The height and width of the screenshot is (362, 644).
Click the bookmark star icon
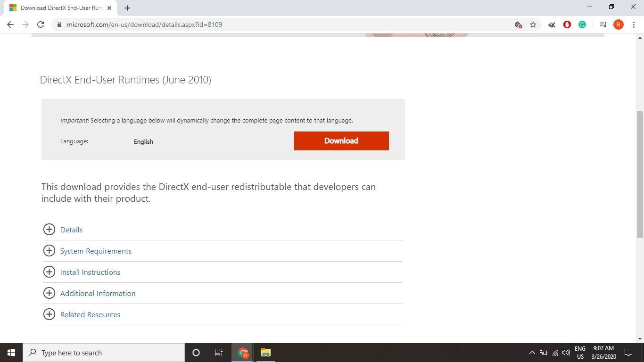[533, 25]
